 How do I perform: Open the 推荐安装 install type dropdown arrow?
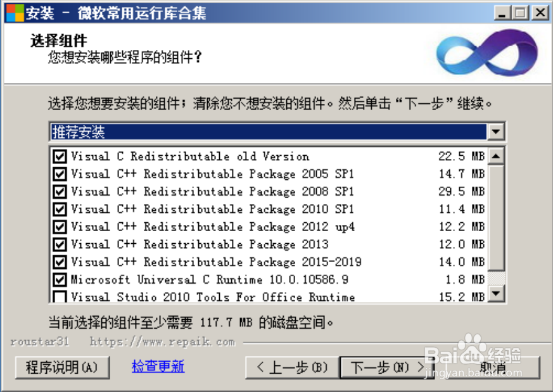(496, 132)
